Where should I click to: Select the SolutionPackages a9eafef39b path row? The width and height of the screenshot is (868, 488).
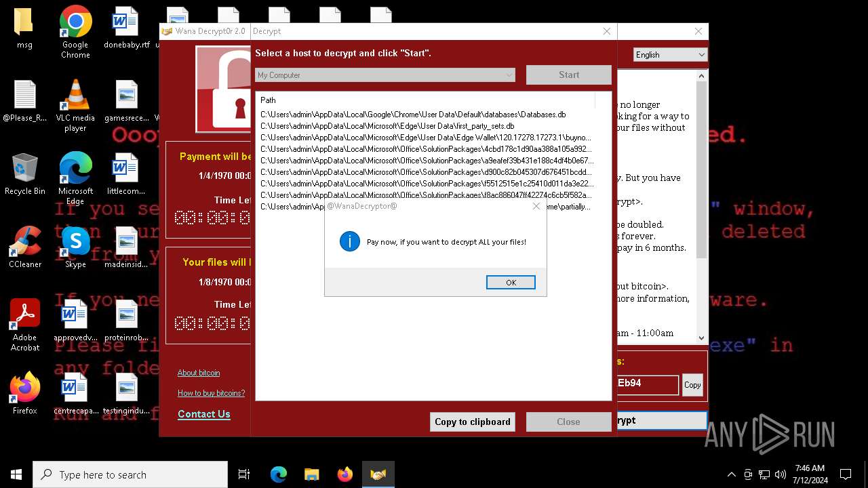(x=426, y=161)
